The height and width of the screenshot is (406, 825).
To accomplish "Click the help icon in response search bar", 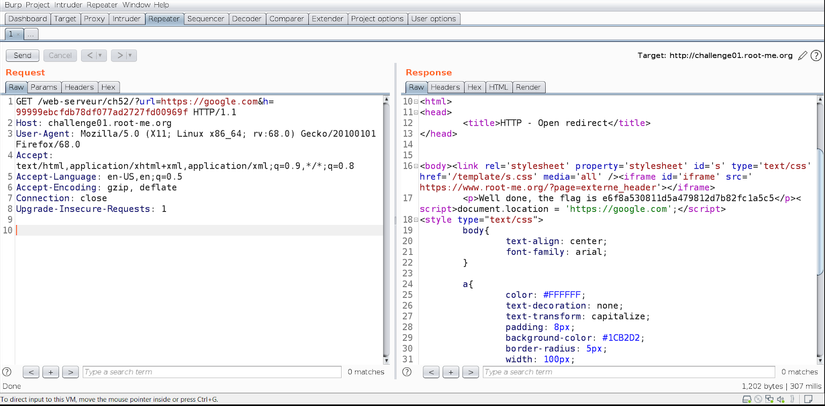I will tap(407, 372).
